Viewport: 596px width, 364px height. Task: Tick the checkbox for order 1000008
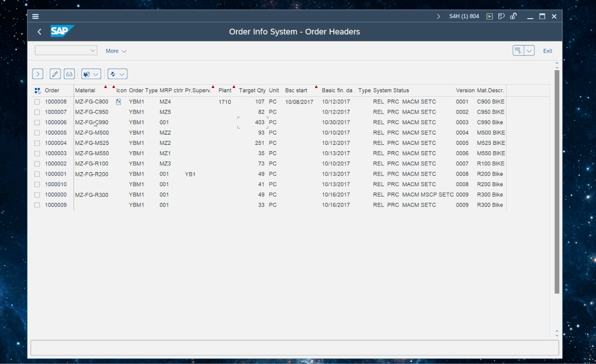37,102
